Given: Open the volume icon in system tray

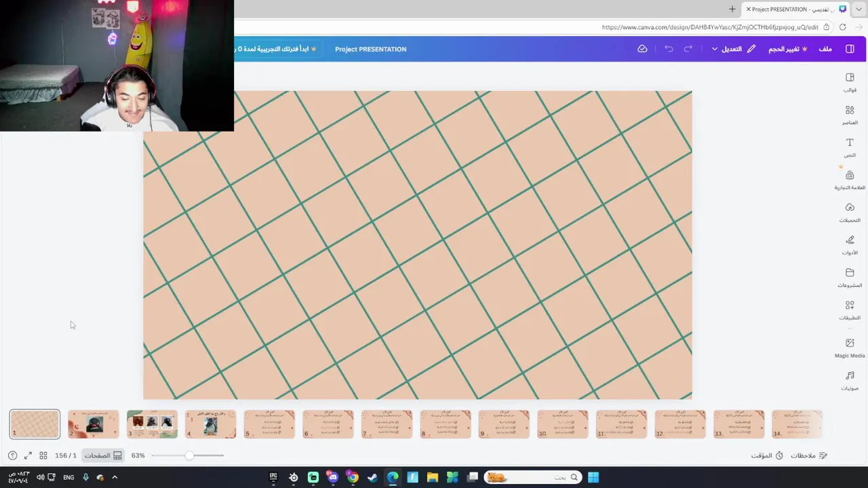Looking at the screenshot, I should coord(40,477).
